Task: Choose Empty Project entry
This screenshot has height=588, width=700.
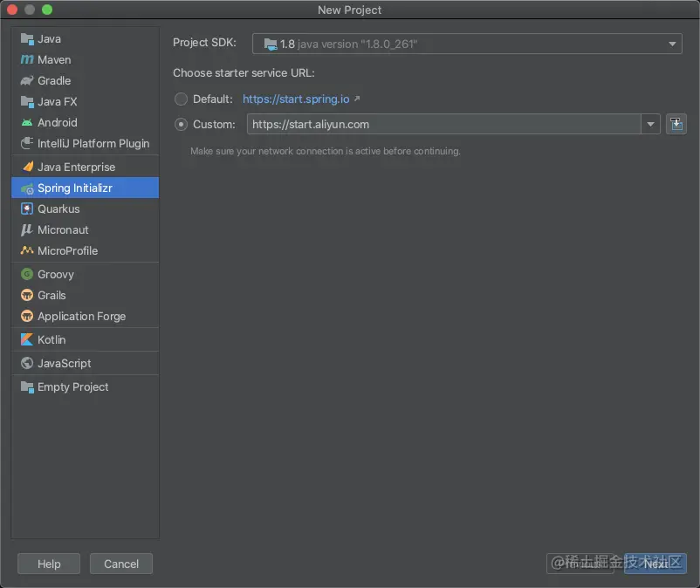Action: click(x=86, y=386)
